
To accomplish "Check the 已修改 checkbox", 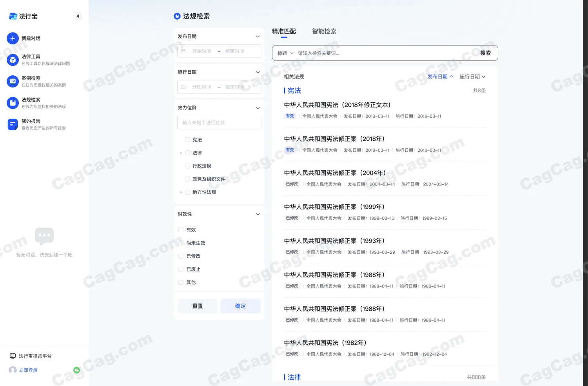I will click(181, 256).
